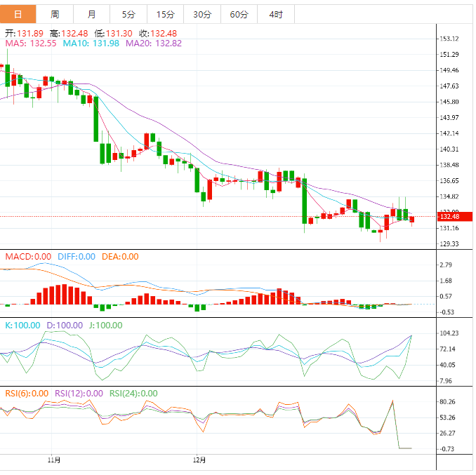Click the MA5: 132.55 legend label
This screenshot has height=475, width=476.
pos(31,44)
